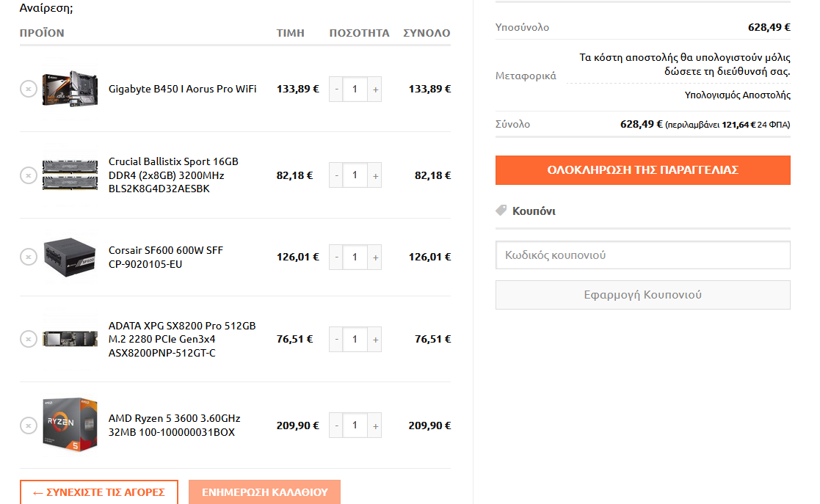The height and width of the screenshot is (504, 820).
Task: Click the 133,89 € price of Gigabyte motherboard
Action: (297, 89)
